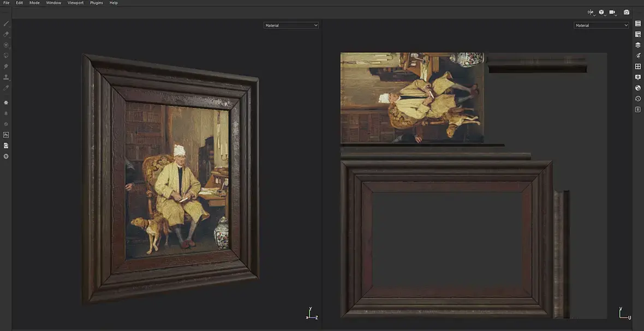
Task: Open the video camera settings icon
Action: pos(613,13)
